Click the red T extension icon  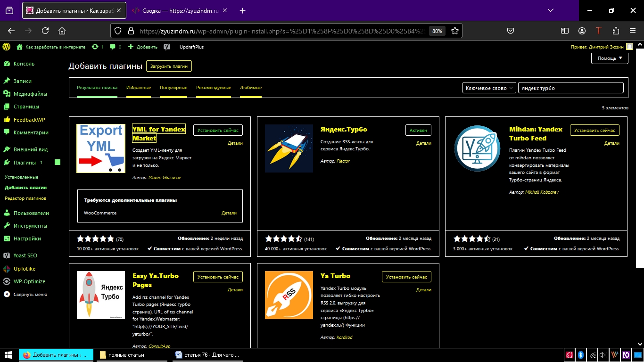point(599,31)
